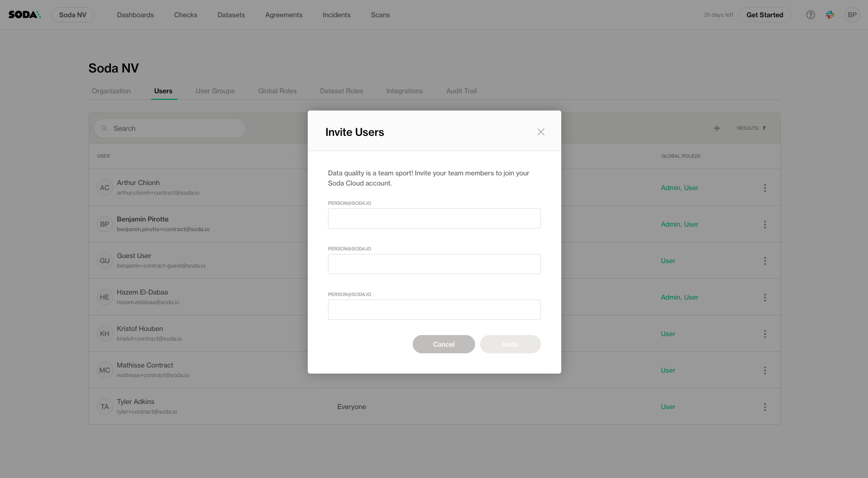Screen dimensions: 868x478
Task: Click the Get Started button
Action: [x=764, y=15]
